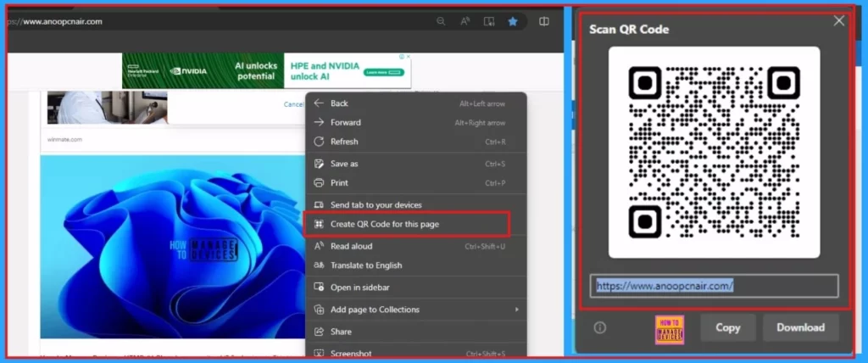868x363 pixels.
Task: Select Share in the context menu
Action: [x=415, y=332]
